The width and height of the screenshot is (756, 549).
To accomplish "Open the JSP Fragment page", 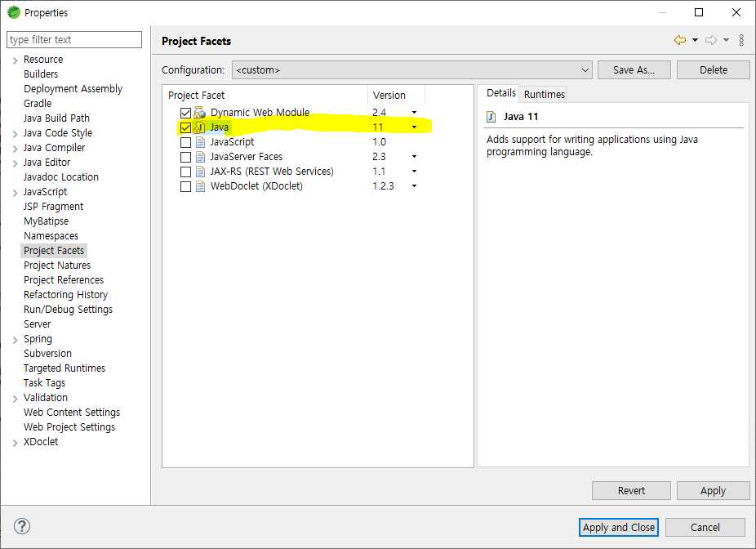I will click(x=53, y=207).
